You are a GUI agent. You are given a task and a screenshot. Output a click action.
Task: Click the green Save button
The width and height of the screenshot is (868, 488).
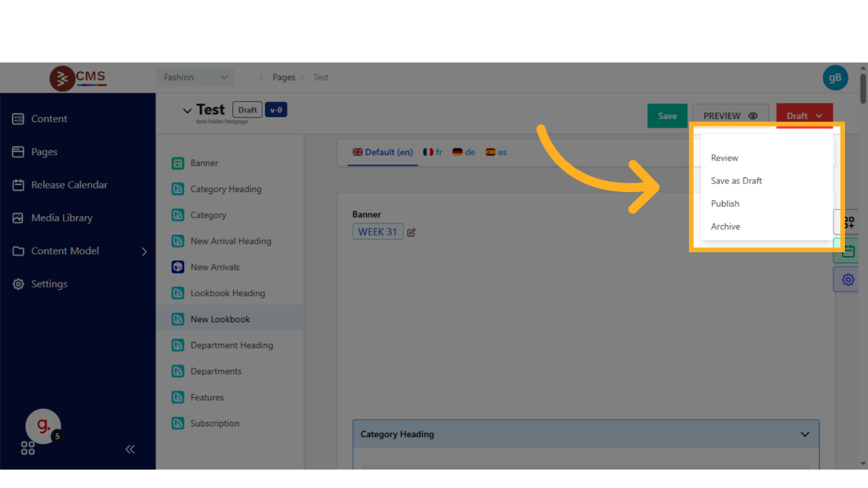[x=667, y=116]
